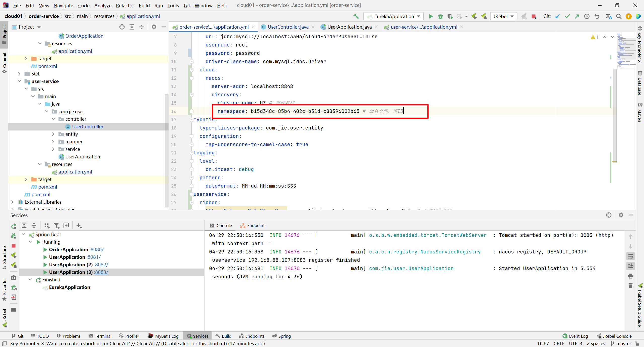
Task: Toggle the Commit tool window stripe button
Action: click(x=4, y=63)
